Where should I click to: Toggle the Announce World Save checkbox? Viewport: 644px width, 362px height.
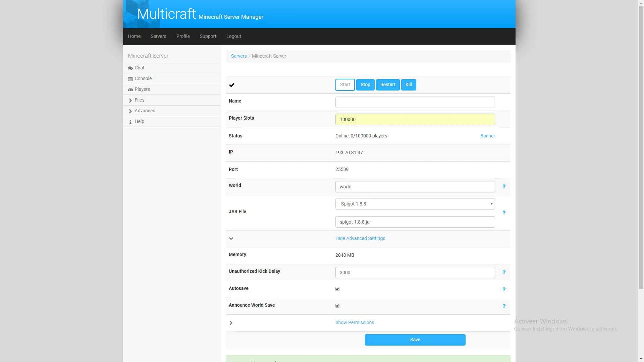pyautogui.click(x=337, y=306)
